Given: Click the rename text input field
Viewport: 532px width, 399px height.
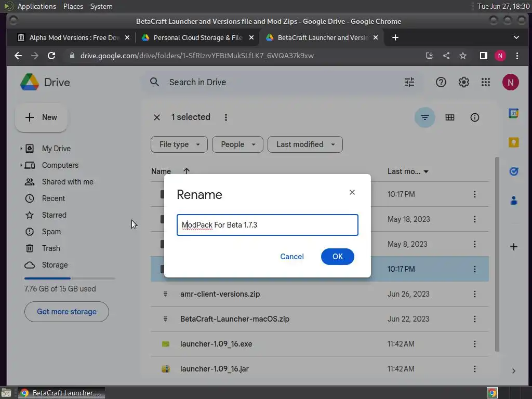Looking at the screenshot, I should (x=268, y=225).
